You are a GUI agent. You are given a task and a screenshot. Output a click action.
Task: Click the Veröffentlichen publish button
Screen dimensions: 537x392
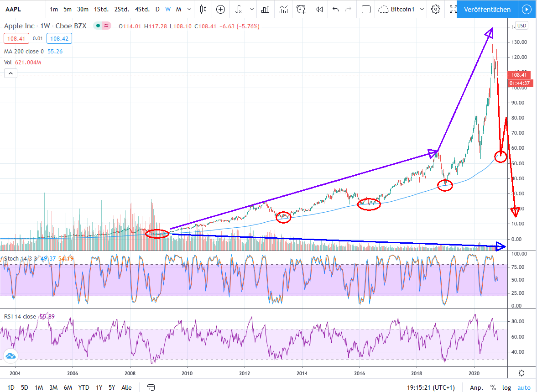487,9
